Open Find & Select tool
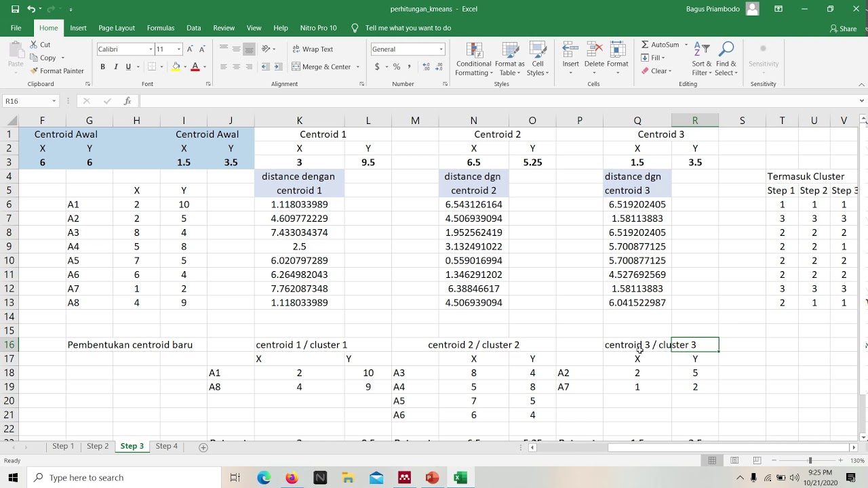868x488 pixels. (x=726, y=60)
